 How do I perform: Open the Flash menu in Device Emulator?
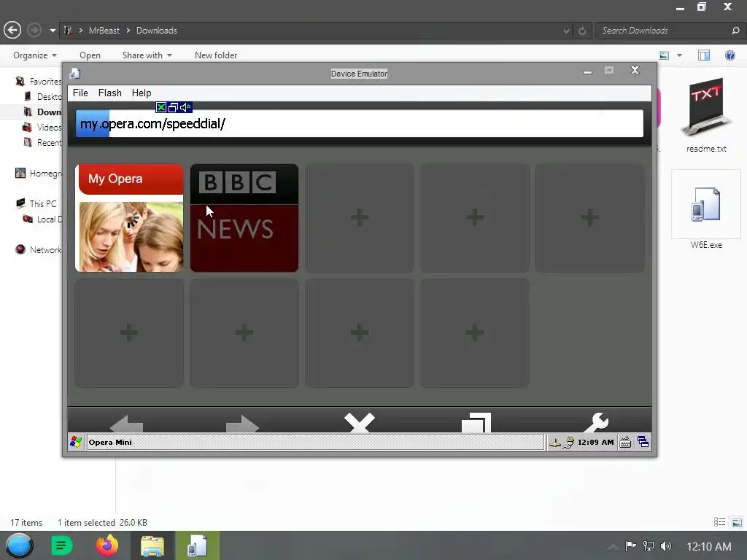[109, 93]
